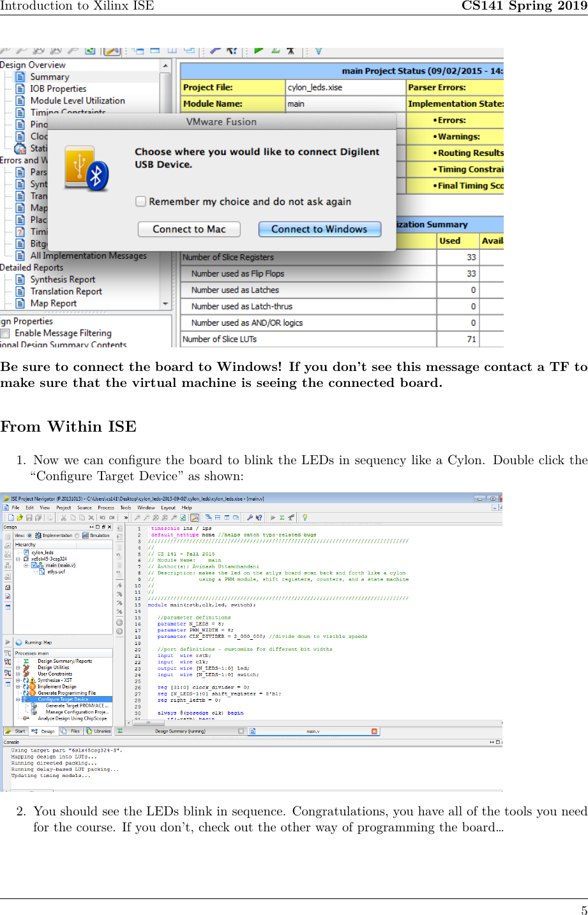
Task: Select the Cut icon on the toolbar
Action: pos(64,518)
